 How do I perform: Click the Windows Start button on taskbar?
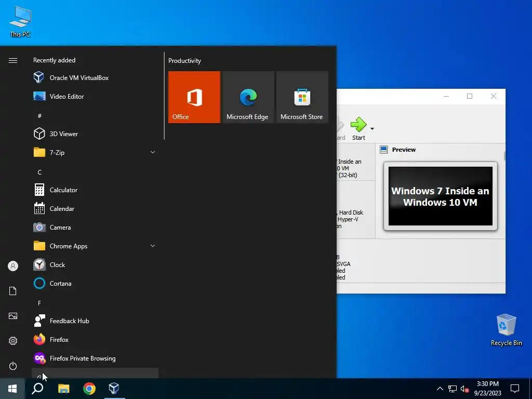tap(12, 389)
